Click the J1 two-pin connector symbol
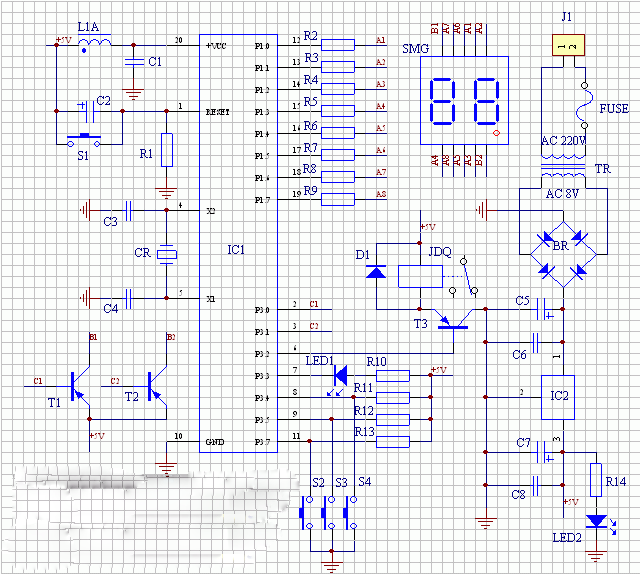 tap(568, 45)
